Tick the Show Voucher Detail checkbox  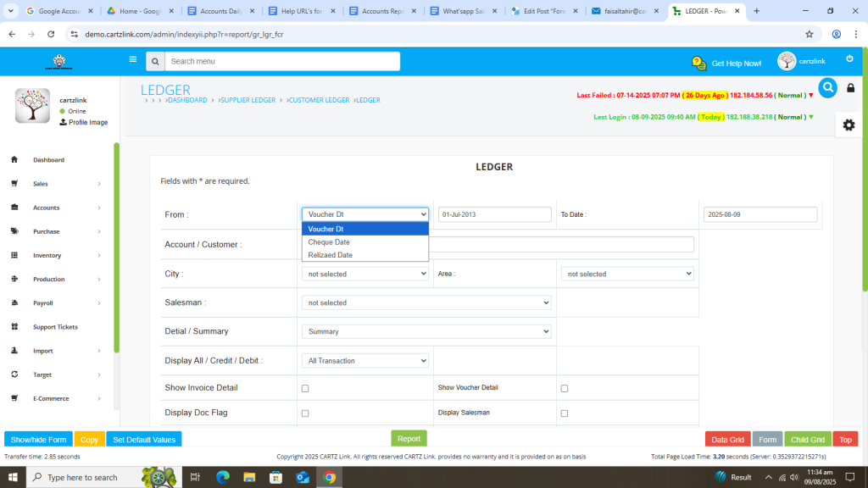565,388
